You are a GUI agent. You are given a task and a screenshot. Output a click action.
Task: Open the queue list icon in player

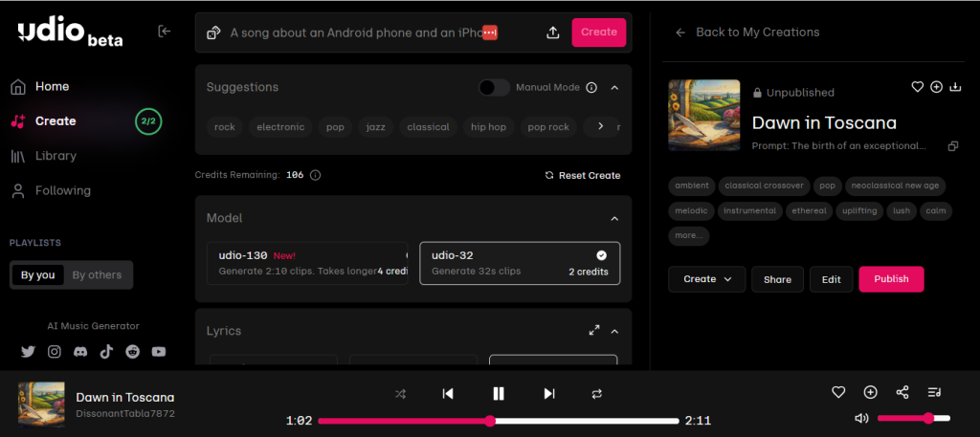click(934, 392)
